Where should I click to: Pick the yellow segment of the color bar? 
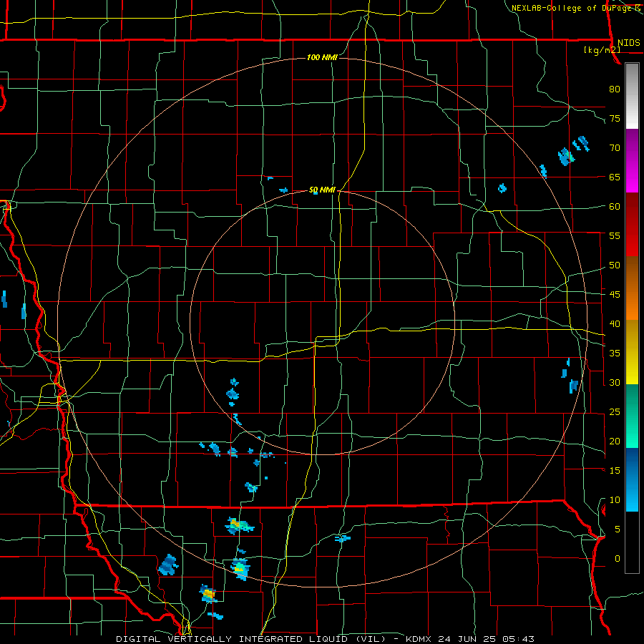(632, 352)
